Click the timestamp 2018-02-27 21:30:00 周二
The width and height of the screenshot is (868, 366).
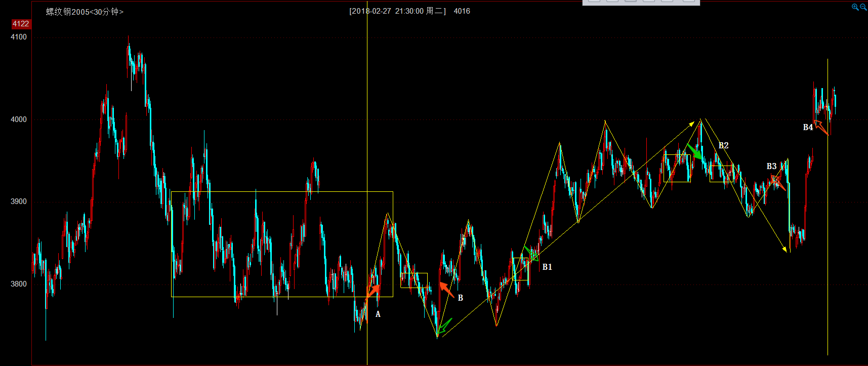397,11
